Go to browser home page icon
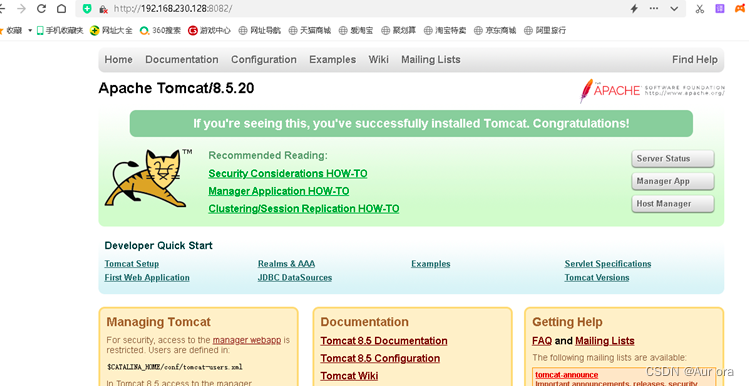This screenshot has height=386, width=749. (x=62, y=9)
